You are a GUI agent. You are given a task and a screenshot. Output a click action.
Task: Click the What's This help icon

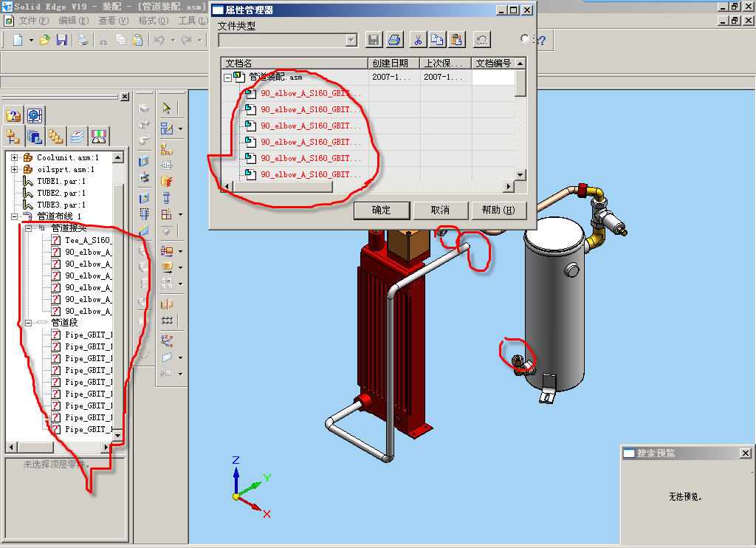pyautogui.click(x=541, y=41)
